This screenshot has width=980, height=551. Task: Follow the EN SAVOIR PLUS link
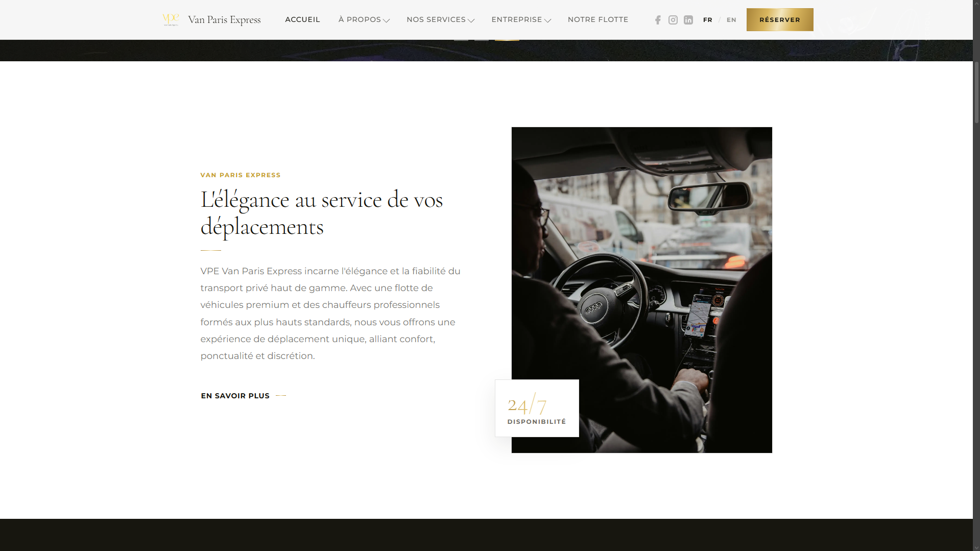point(243,396)
